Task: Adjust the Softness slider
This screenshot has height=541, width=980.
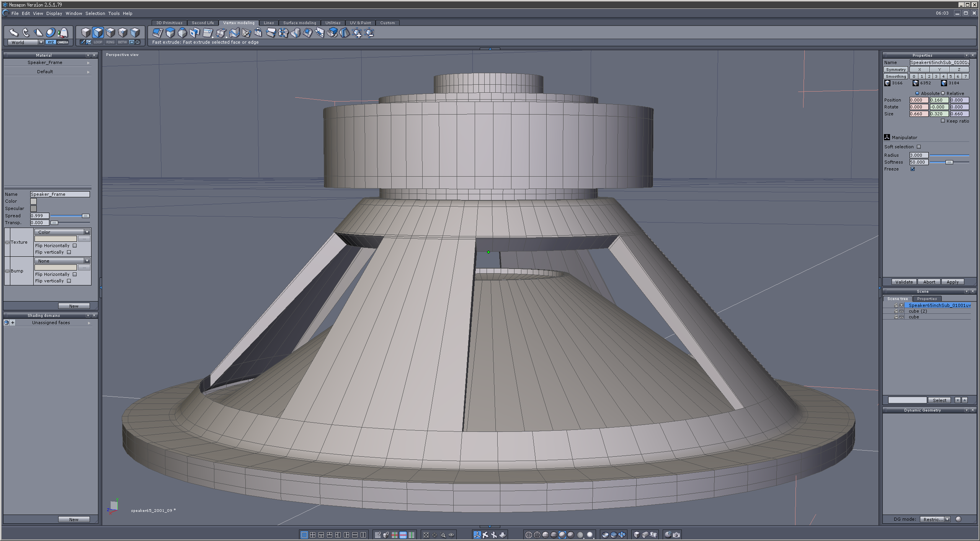Action: 949,162
